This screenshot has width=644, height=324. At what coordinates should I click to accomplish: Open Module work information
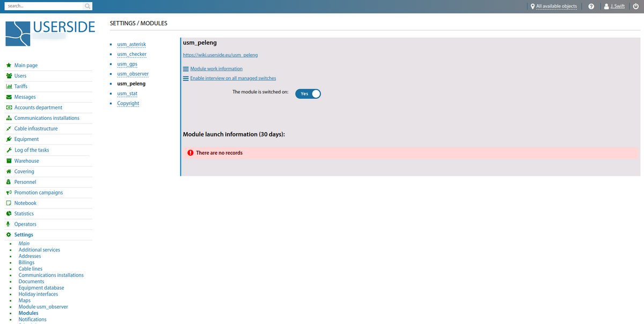[216, 68]
